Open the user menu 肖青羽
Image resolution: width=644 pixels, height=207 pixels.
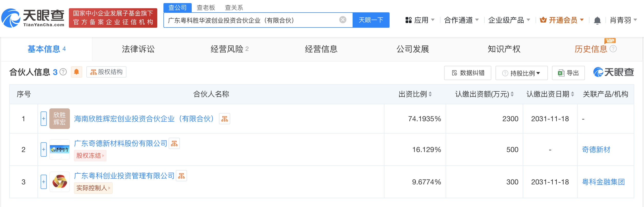623,20
